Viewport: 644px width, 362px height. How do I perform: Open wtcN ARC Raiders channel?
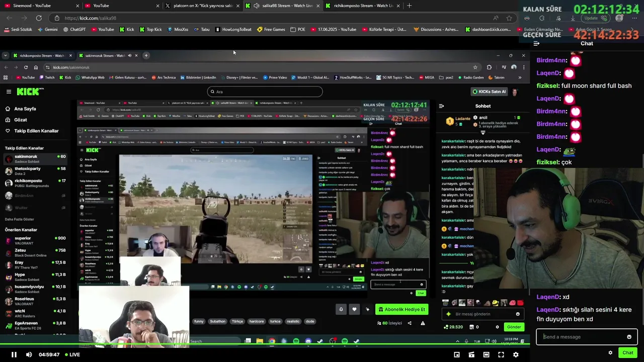[x=35, y=313]
